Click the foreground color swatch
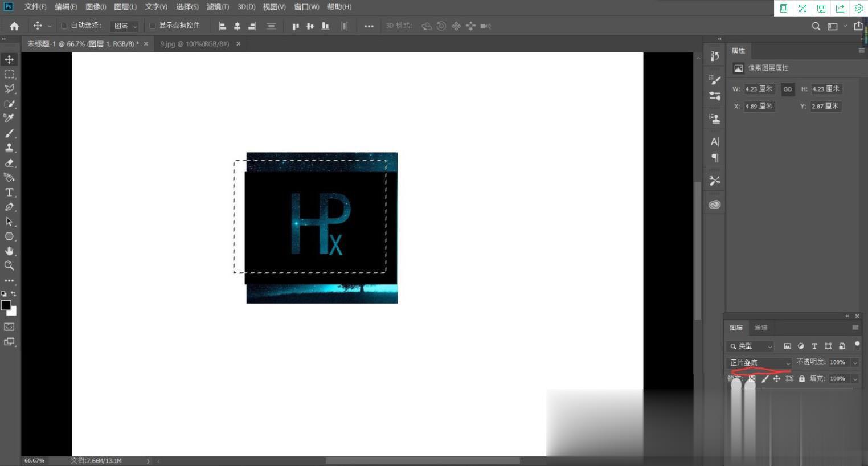Screen dimensions: 868x466 [x=6, y=305]
